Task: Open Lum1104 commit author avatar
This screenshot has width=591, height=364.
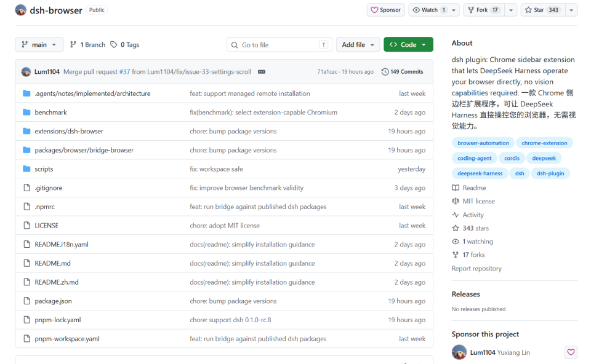Action: (x=26, y=71)
